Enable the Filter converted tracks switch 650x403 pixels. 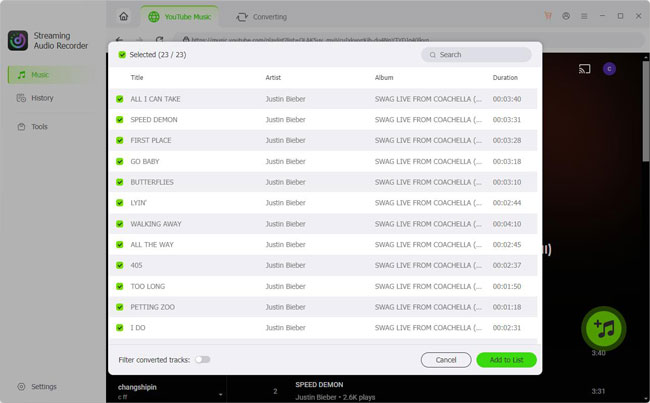tap(203, 360)
